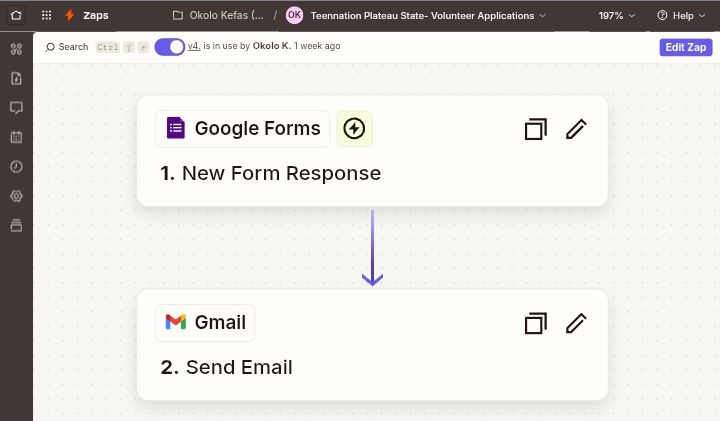Open step 2 Send Email
The width and height of the screenshot is (720, 421).
click(x=226, y=367)
